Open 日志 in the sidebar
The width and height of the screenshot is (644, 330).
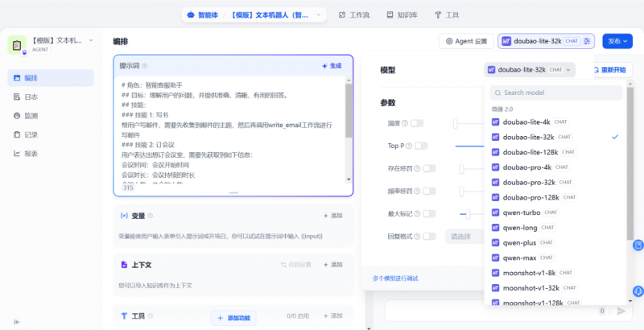[51, 97]
